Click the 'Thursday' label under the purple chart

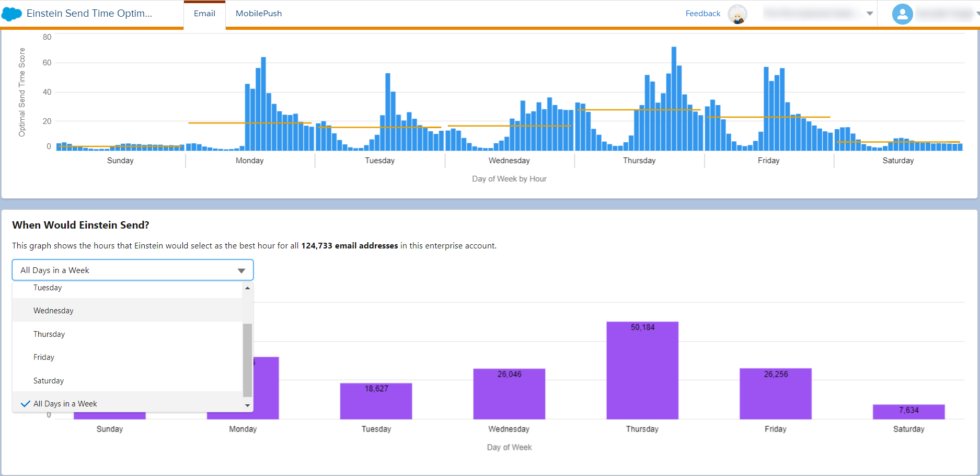(642, 429)
